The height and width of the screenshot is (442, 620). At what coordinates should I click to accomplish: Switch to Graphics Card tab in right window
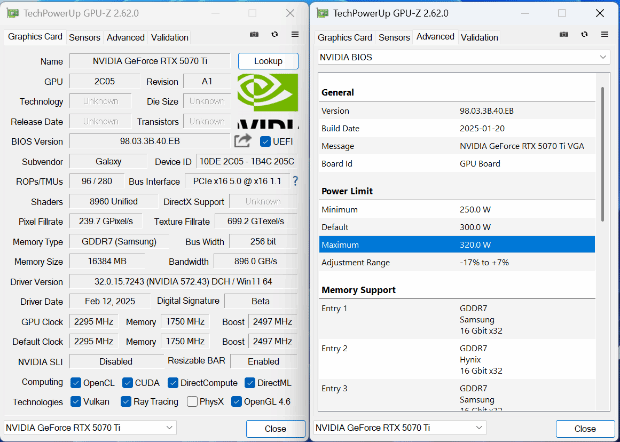pyautogui.click(x=345, y=38)
